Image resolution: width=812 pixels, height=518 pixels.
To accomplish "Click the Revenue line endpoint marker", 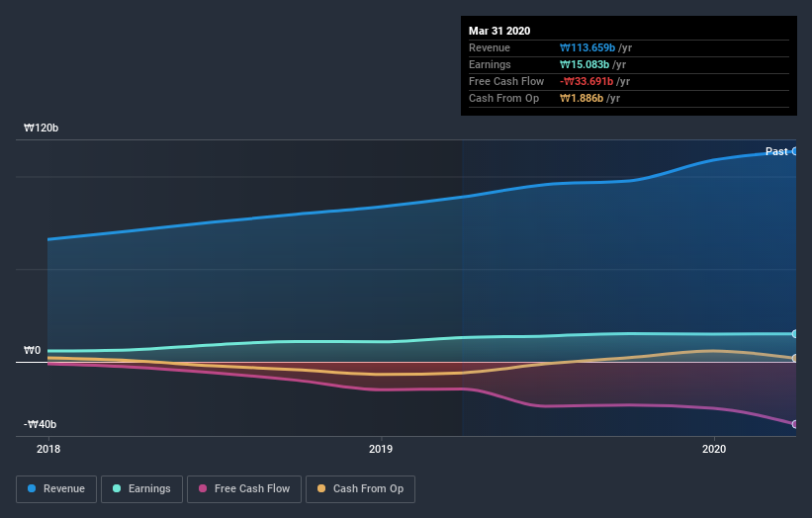I will point(795,151).
